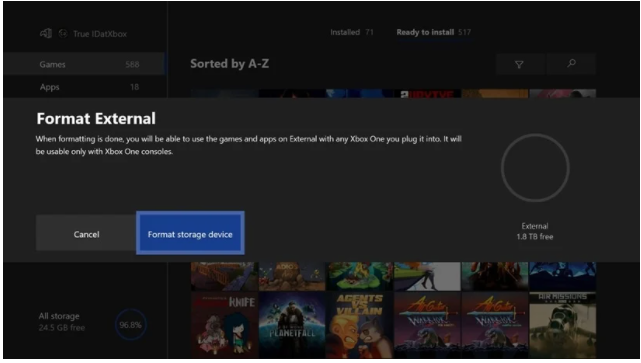The width and height of the screenshot is (641, 363).
Task: Open the Air Missions game tile
Action: [563, 325]
